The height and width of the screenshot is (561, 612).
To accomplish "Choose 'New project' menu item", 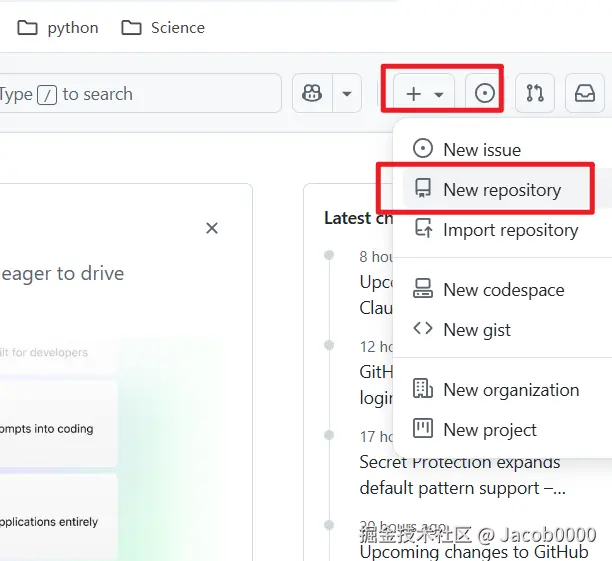I will [507, 429].
